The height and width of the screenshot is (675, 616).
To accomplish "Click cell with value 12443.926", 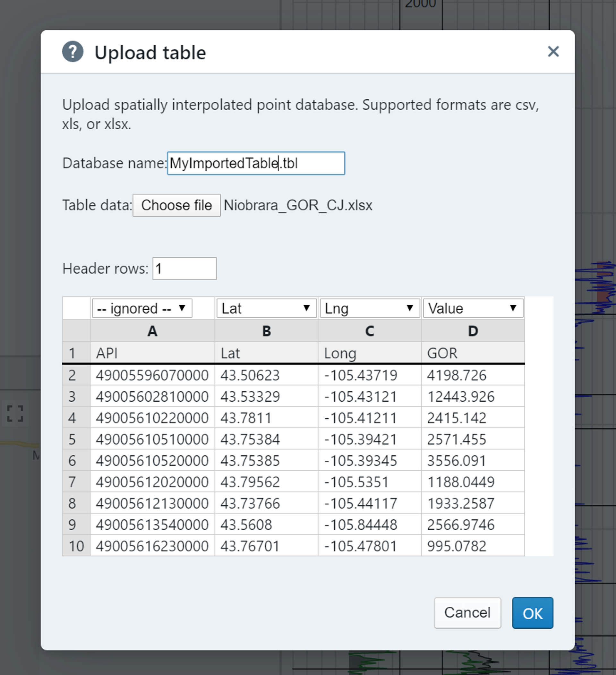I will [x=473, y=397].
